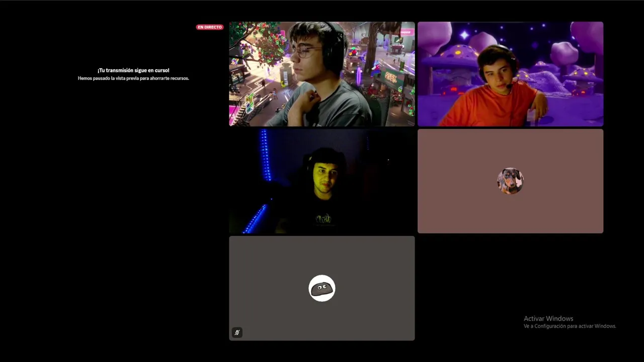Click the EN DIRECTO live badge
The width and height of the screenshot is (644, 362).
pyautogui.click(x=210, y=27)
